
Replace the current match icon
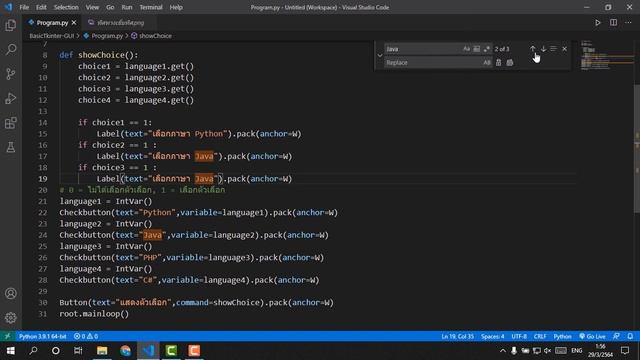pyautogui.click(x=498, y=62)
